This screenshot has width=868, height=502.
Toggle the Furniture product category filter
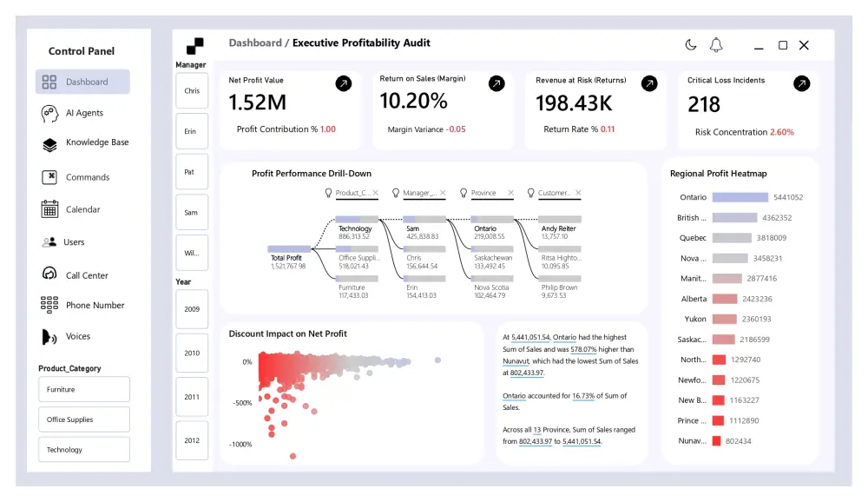[83, 389]
